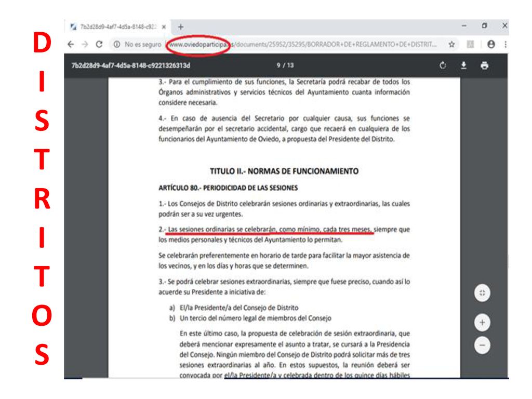Click the sentence 'Las sesiones ordinarias se celebrarán'
The width and height of the screenshot is (532, 399).
pos(222,230)
